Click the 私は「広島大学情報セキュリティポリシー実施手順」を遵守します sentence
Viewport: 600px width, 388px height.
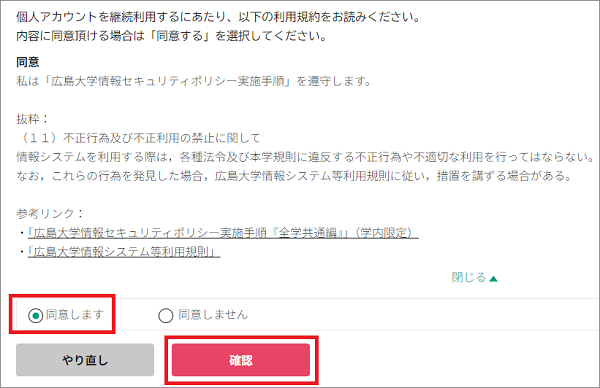click(194, 81)
